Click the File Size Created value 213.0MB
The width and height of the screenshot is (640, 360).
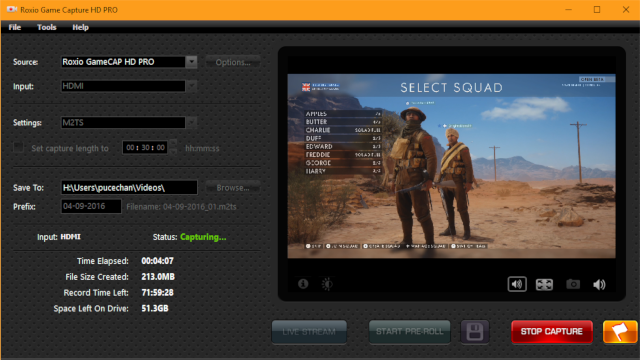pyautogui.click(x=158, y=277)
